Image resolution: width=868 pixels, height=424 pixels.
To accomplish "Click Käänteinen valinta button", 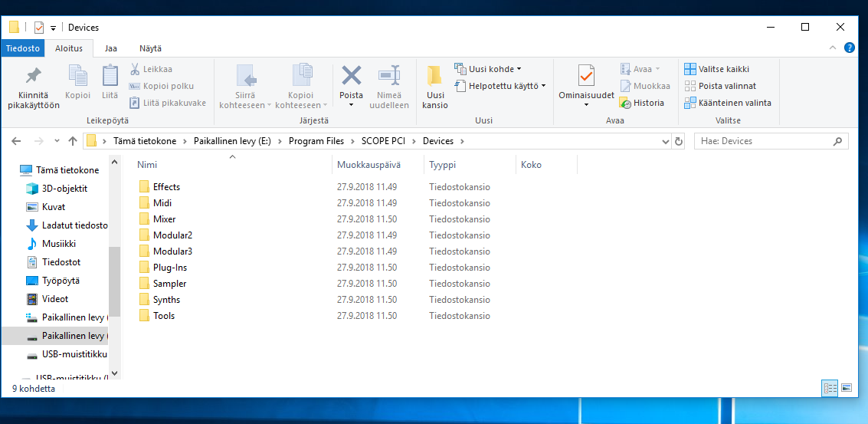I will coord(727,103).
